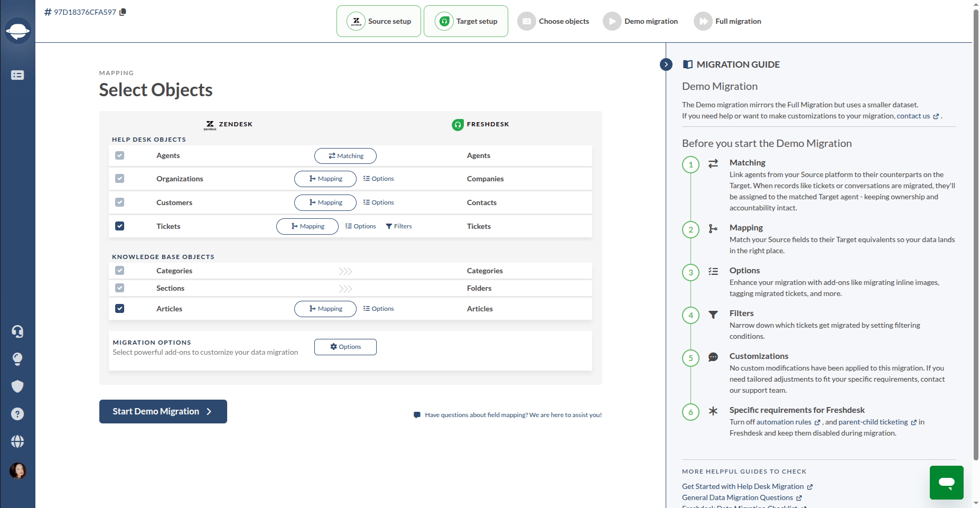Image resolution: width=980 pixels, height=508 pixels.
Task: Open Mapping for Tickets
Action: pyautogui.click(x=307, y=227)
